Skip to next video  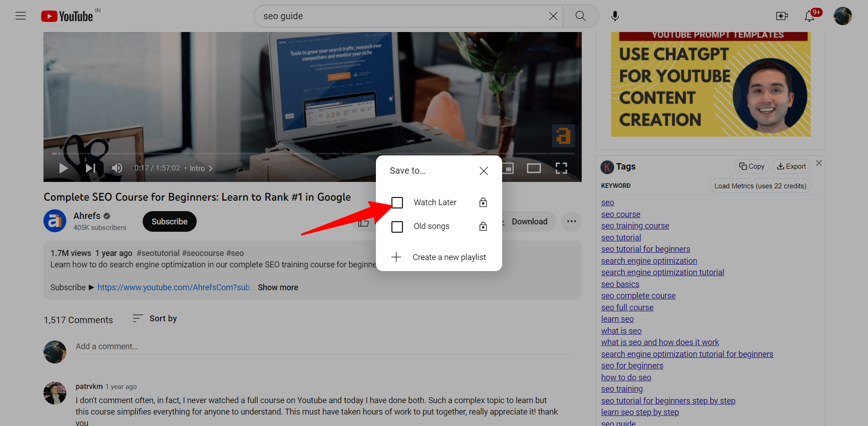pos(91,168)
